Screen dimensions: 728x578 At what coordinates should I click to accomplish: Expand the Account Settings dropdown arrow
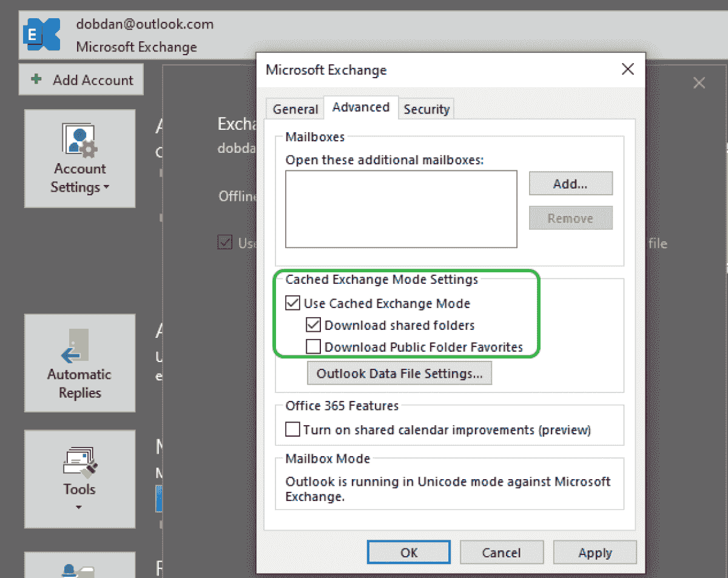point(107,187)
